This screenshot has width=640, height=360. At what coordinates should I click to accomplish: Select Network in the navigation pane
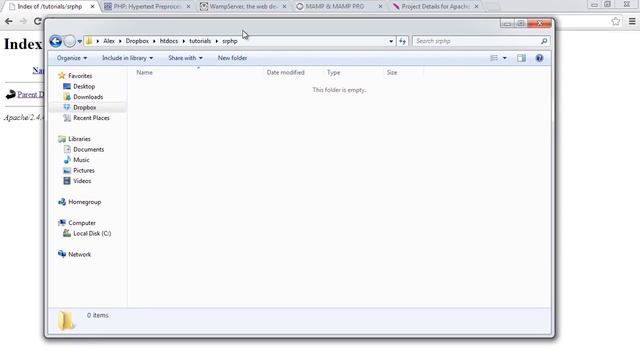79,254
